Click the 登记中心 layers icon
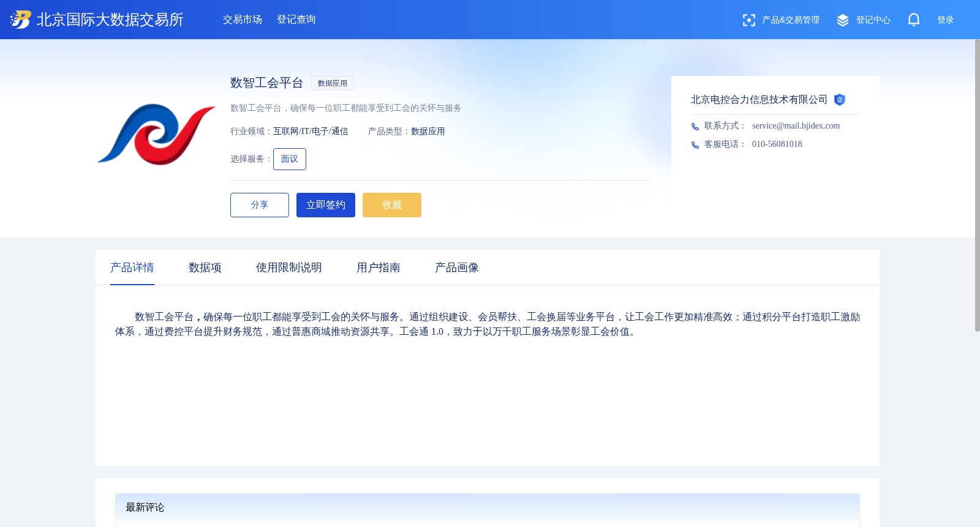The image size is (980, 527). (843, 20)
